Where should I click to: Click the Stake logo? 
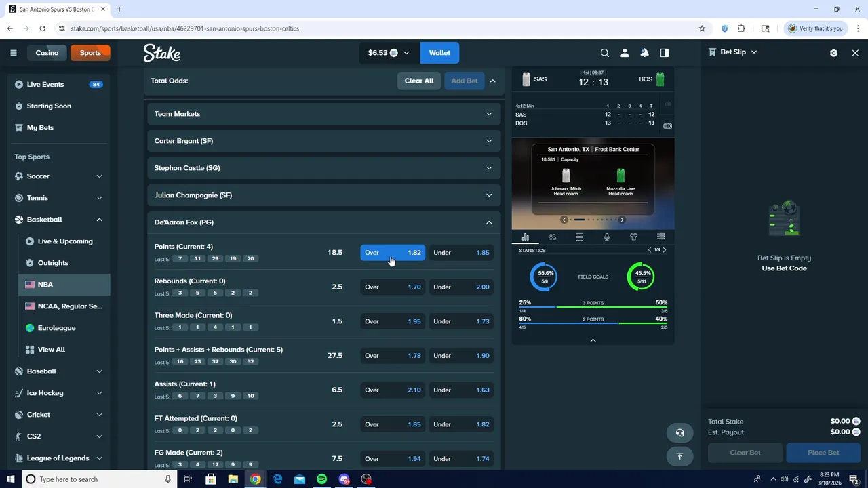161,53
